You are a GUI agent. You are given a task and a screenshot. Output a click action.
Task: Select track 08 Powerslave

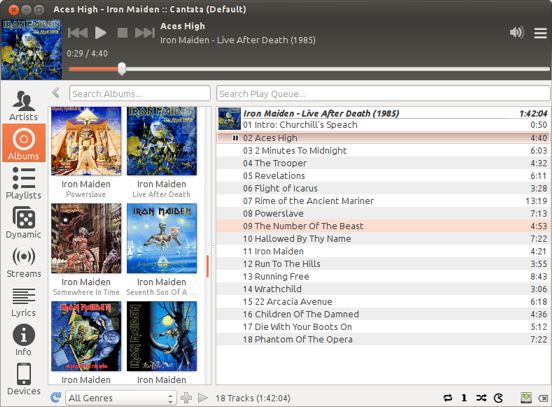[x=383, y=213]
